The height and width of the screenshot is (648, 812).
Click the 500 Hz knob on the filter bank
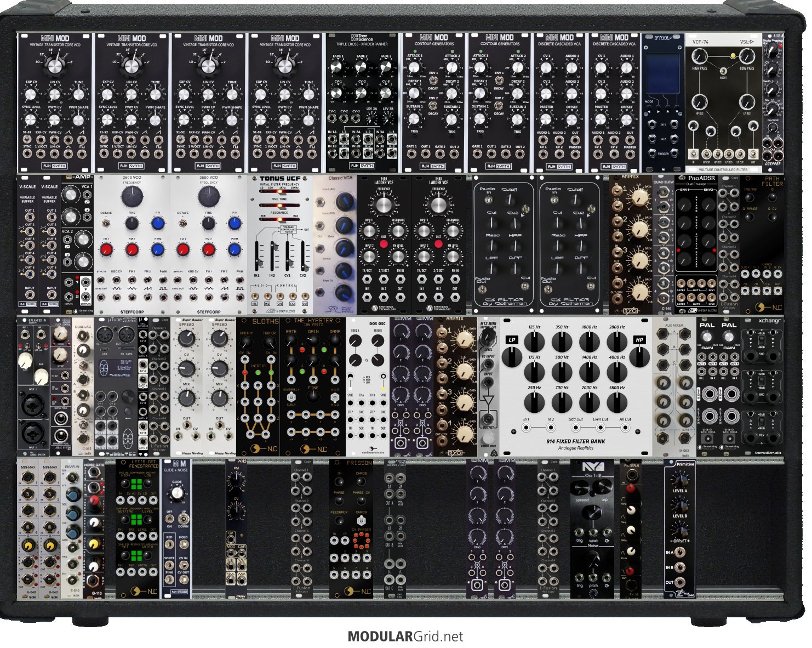point(562,373)
